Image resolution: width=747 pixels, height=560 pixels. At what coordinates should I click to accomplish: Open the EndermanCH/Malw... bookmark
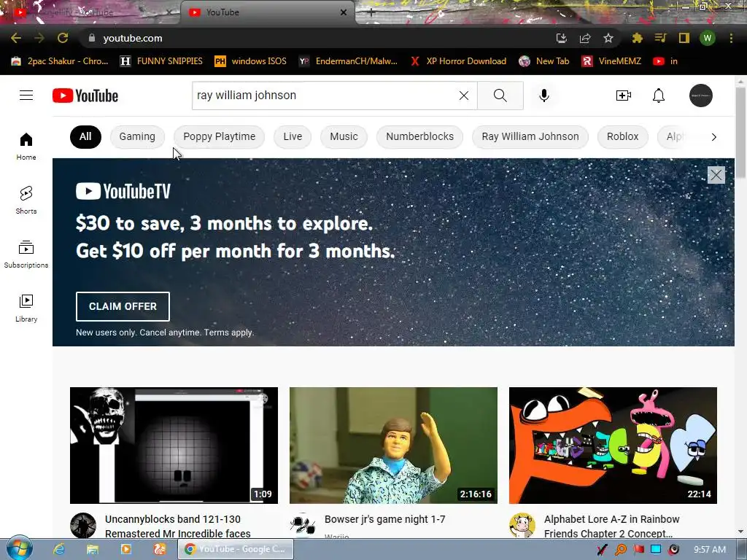(x=348, y=61)
